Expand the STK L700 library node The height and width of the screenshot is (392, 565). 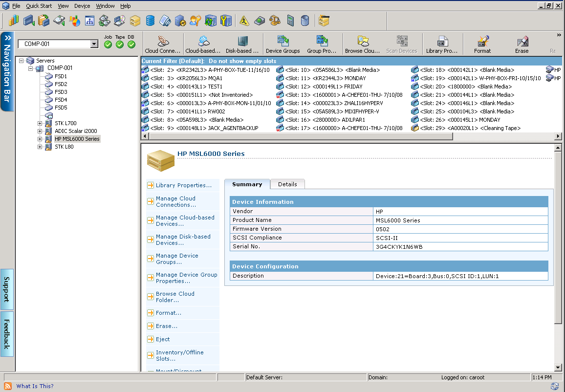coord(40,123)
